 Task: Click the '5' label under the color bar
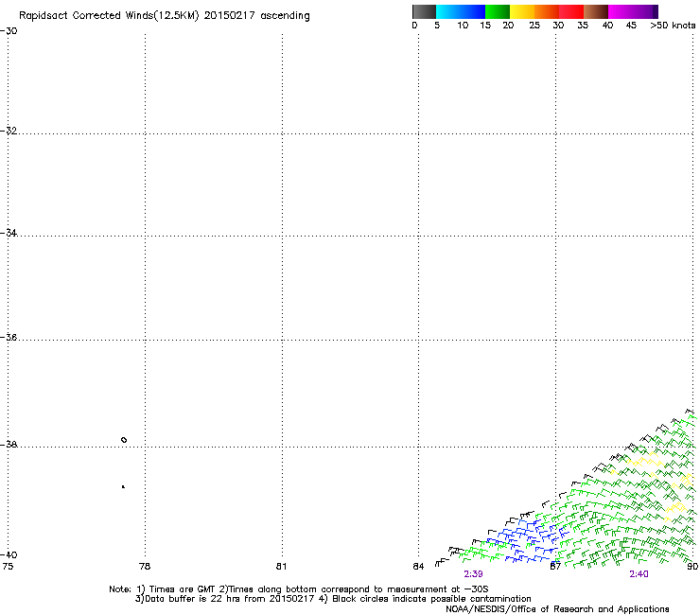437,26
